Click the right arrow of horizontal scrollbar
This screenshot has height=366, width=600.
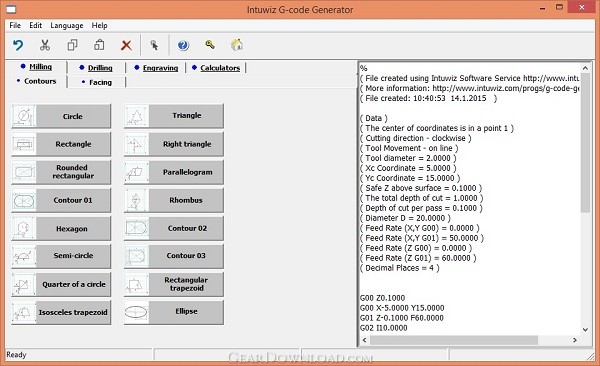pos(575,340)
